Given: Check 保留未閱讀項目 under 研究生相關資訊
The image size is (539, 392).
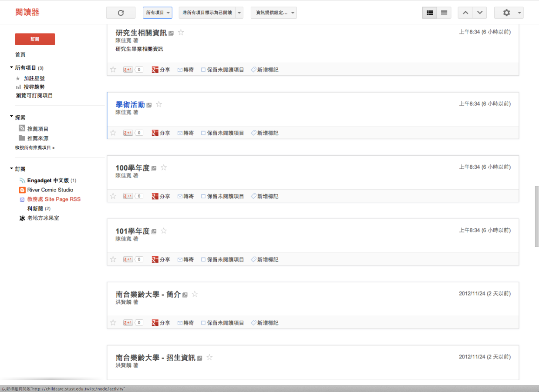Looking at the screenshot, I should [203, 70].
